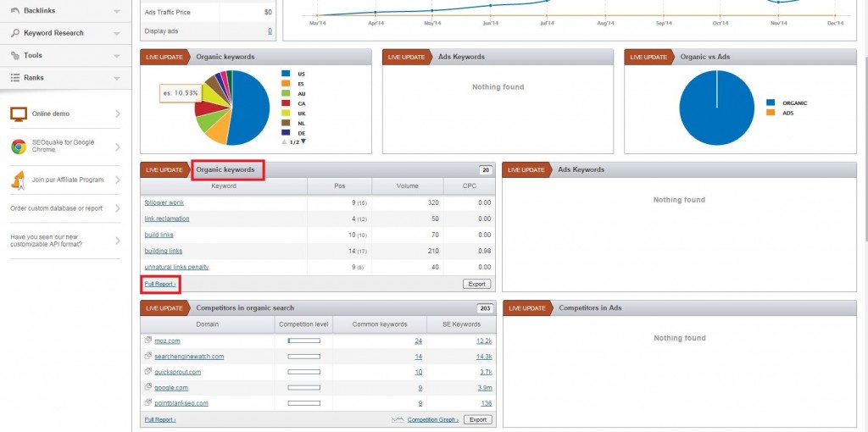
Task: Open keyword 'follower wonk'
Action: pyautogui.click(x=164, y=202)
